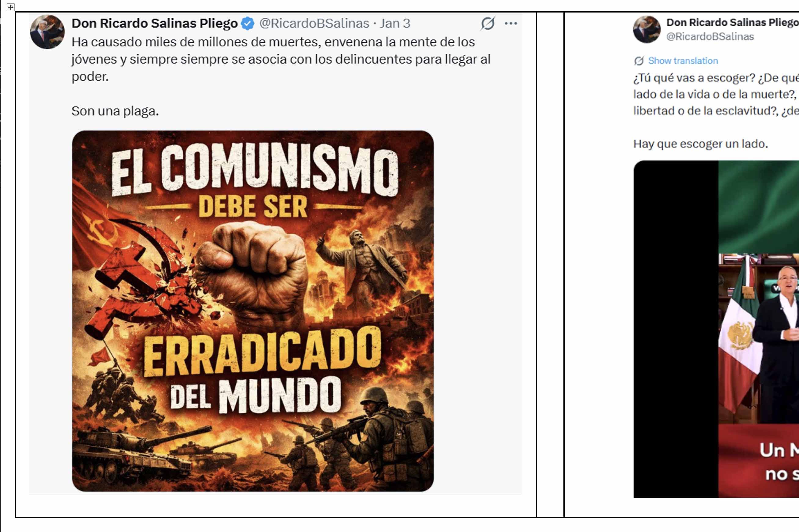Click the 'Hay que escoger un lado.' text
The width and height of the screenshot is (799, 532).
(x=701, y=144)
